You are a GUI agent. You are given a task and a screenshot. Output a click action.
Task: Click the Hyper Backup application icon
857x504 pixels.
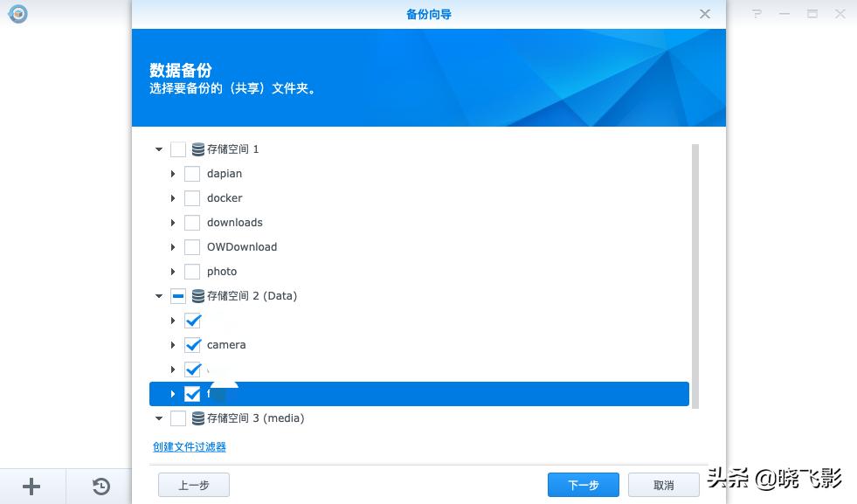pyautogui.click(x=17, y=14)
